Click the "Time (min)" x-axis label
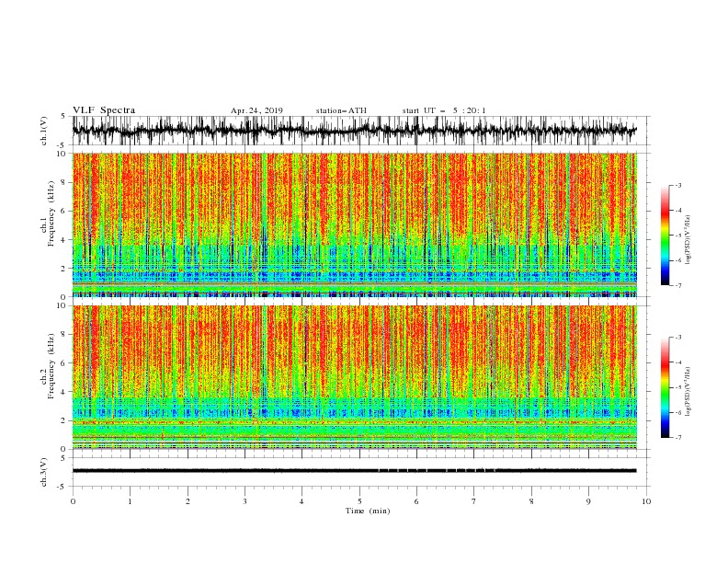The width and height of the screenshot is (728, 563). click(x=368, y=511)
